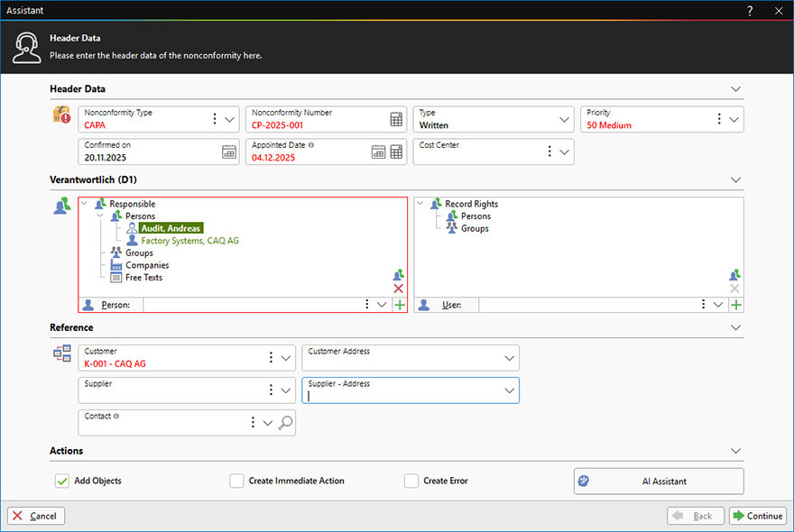Open the Type dropdown showing Written
The height and width of the screenshot is (532, 794).
[x=565, y=120]
